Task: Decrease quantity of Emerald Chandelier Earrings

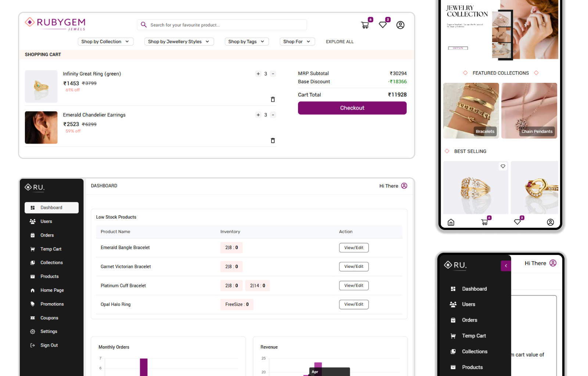Action: click(273, 115)
